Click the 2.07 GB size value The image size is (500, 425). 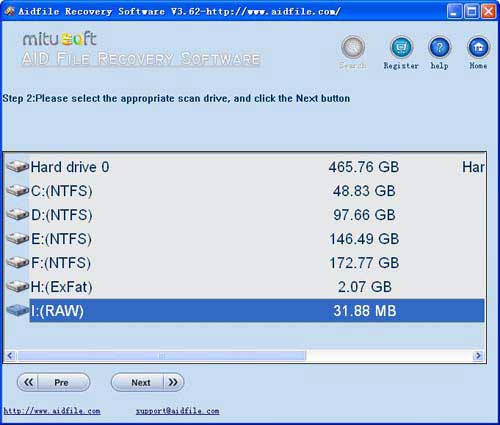click(x=365, y=287)
